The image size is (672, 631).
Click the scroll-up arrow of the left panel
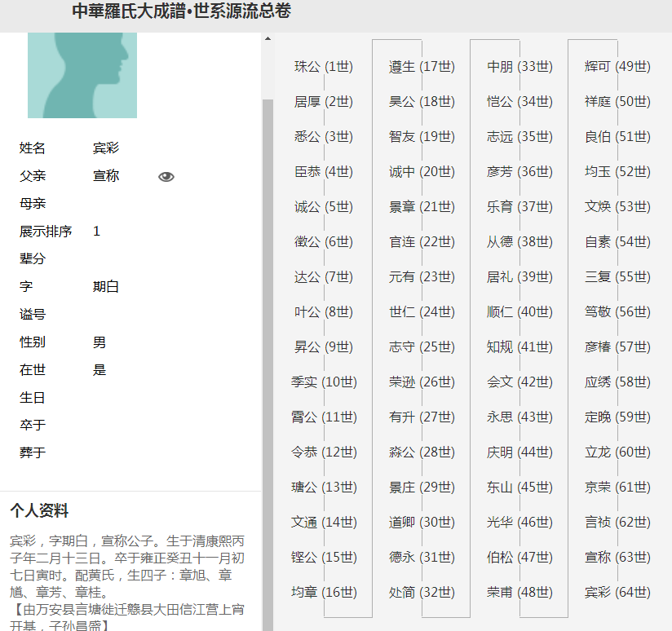click(x=267, y=38)
